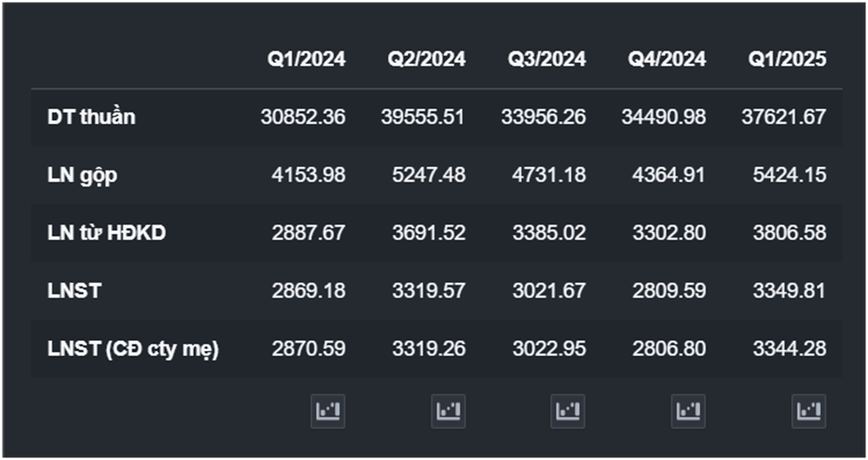Select the Q1/2025 column header

788,59
